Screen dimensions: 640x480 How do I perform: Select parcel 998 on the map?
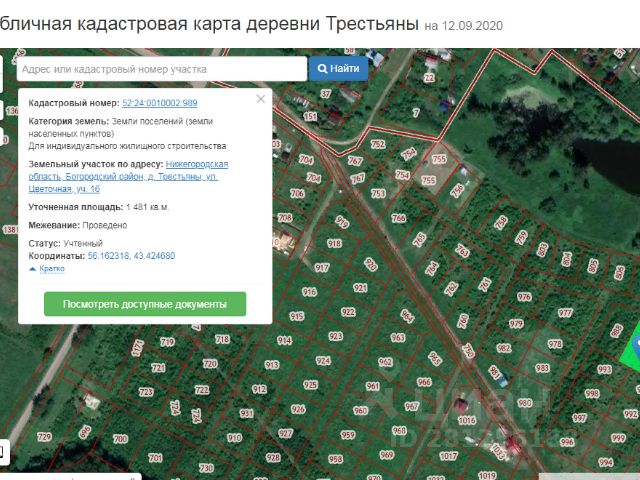coord(592,393)
